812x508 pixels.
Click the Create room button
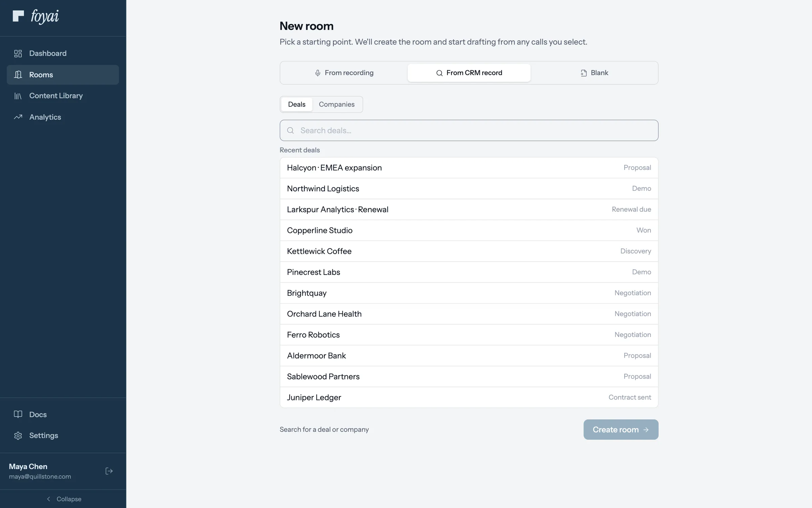click(621, 430)
